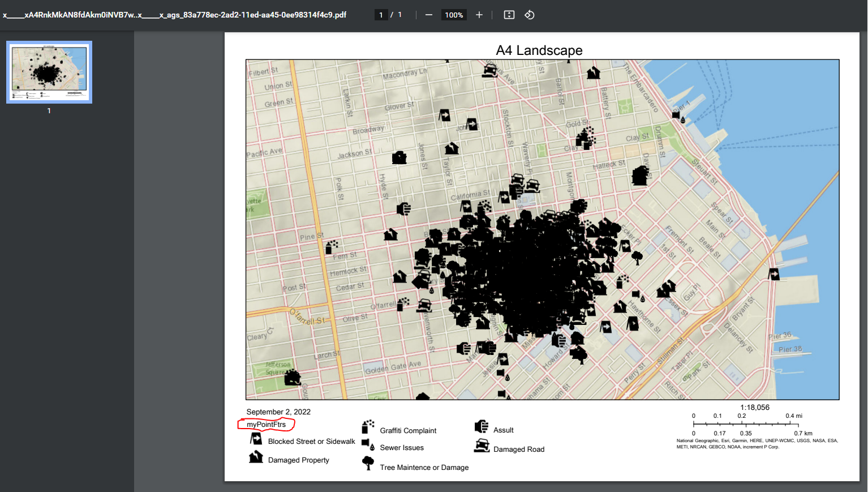This screenshot has height=492, width=868.
Task: Click the circled myPointFtrs label
Action: [266, 423]
